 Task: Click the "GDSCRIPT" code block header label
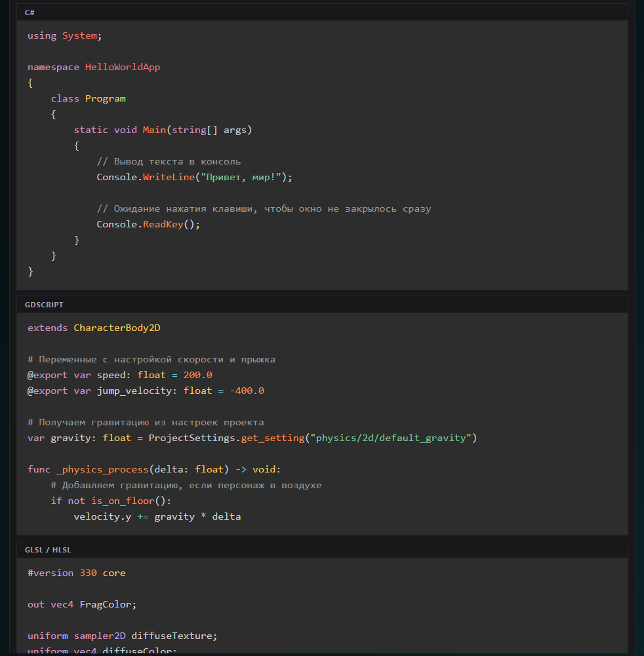coord(44,305)
